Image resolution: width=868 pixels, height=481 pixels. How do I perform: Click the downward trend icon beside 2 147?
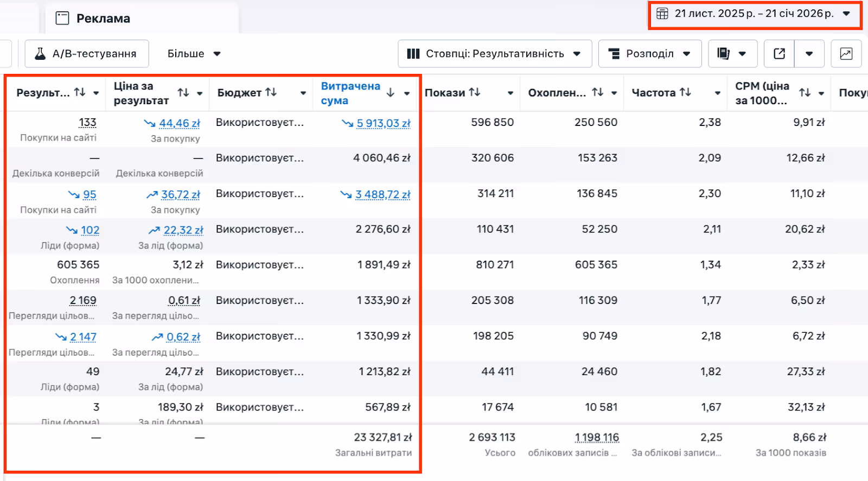click(x=61, y=337)
